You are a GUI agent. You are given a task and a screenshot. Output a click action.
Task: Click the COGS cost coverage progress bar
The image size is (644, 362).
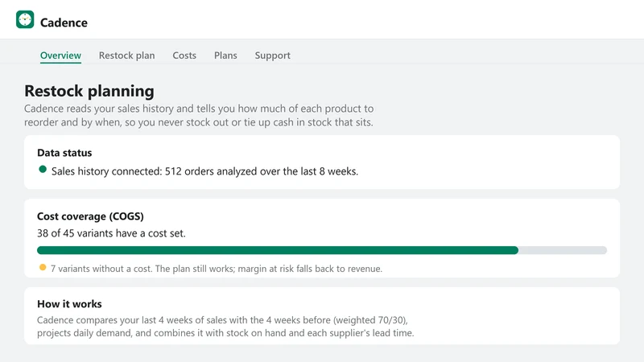(x=322, y=250)
